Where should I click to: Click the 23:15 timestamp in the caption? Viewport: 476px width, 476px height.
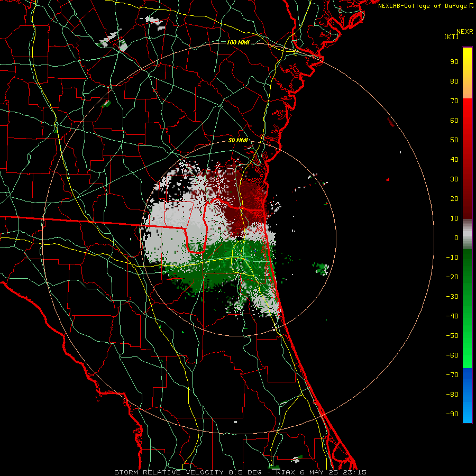(x=354, y=472)
